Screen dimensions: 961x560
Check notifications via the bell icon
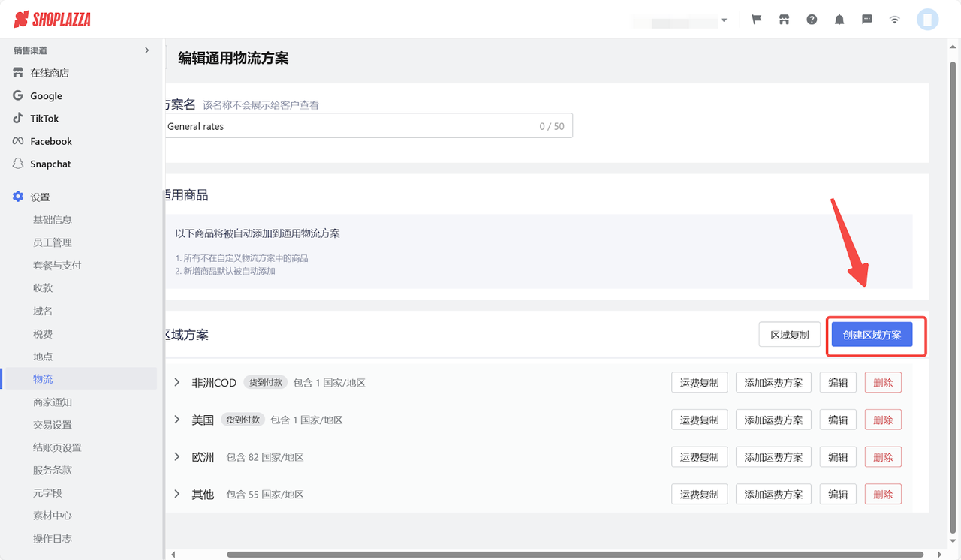click(x=839, y=19)
